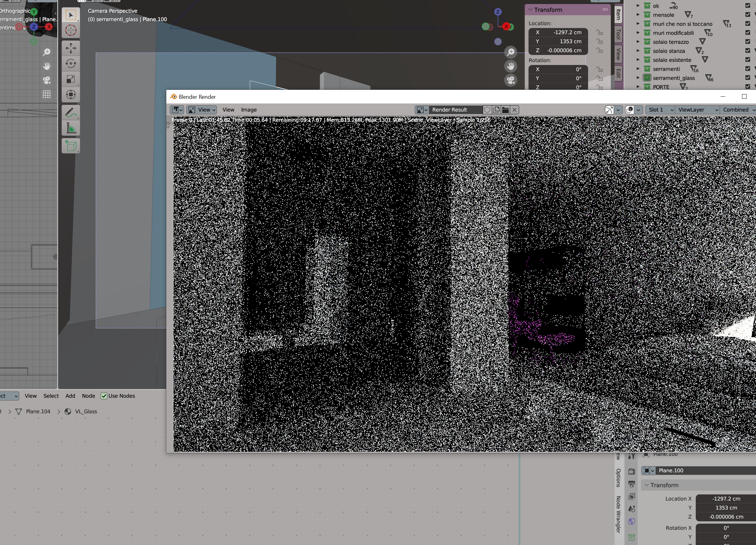This screenshot has height=545, width=756.
Task: Toggle serramenti_glass collection checkbox
Action: 748,78
